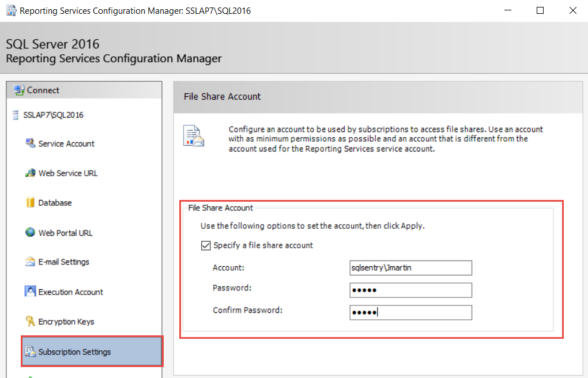Click the Connect button label
The image size is (588, 378).
[x=43, y=90]
